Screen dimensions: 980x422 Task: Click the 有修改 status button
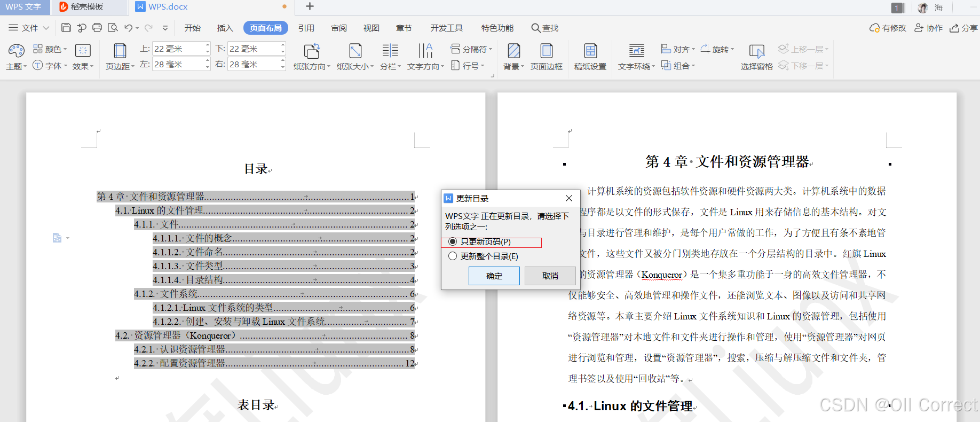click(x=888, y=28)
